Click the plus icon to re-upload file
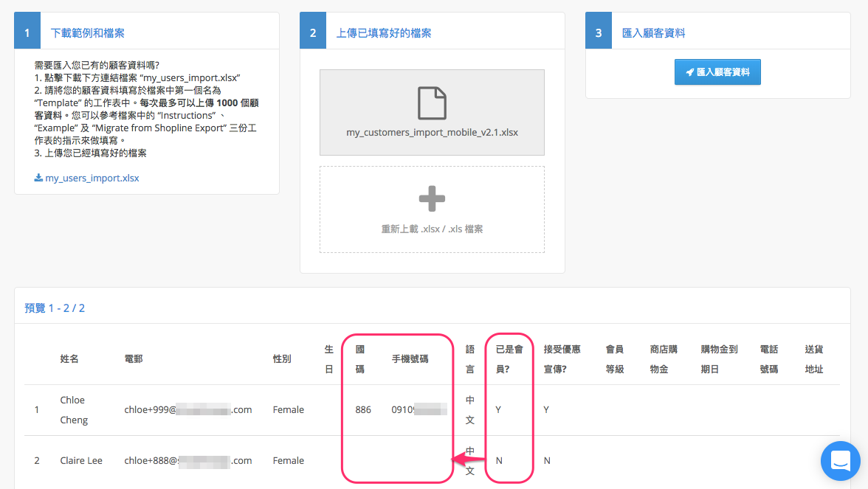This screenshot has height=489, width=868. (x=432, y=198)
